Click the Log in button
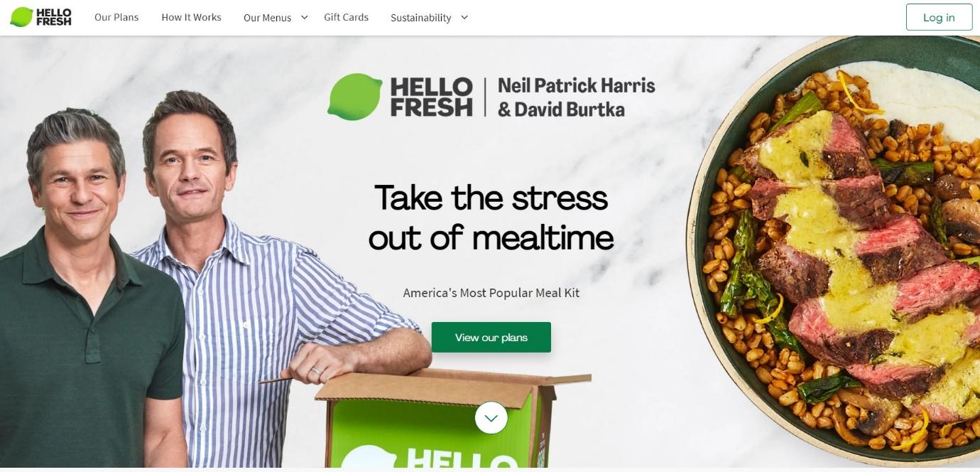Viewport: 980px width, 472px height. [x=939, y=18]
